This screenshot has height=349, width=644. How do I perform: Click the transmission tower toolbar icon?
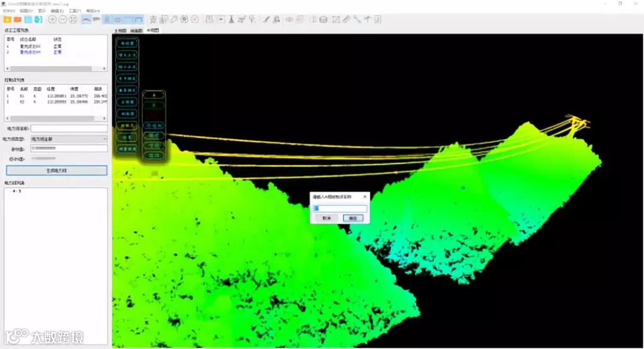pyautogui.click(x=231, y=19)
